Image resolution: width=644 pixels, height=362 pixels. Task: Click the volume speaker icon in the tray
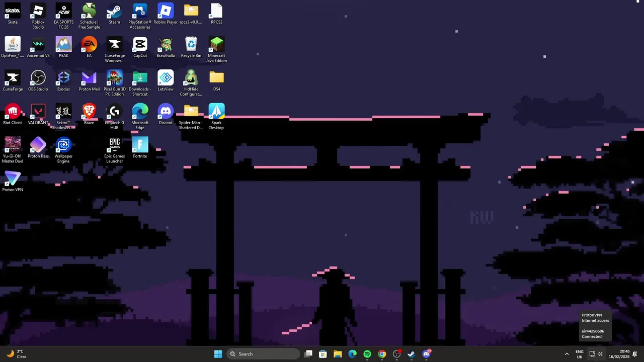[600, 354]
